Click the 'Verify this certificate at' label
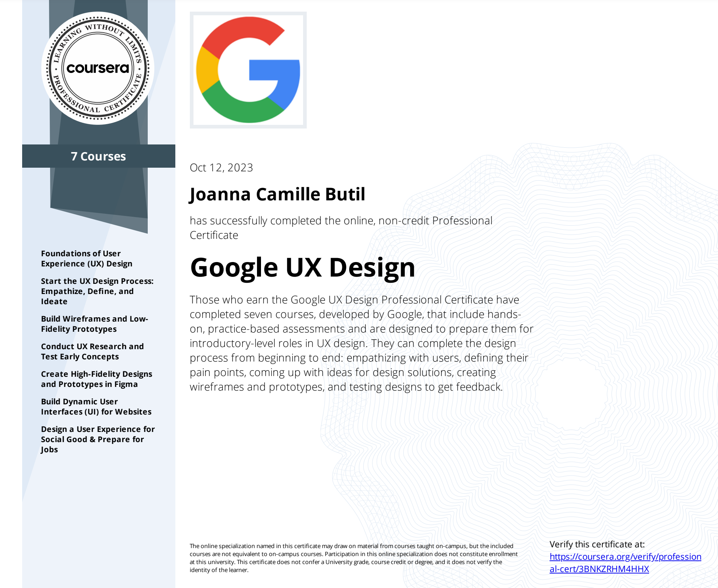This screenshot has width=718, height=588. [597, 544]
